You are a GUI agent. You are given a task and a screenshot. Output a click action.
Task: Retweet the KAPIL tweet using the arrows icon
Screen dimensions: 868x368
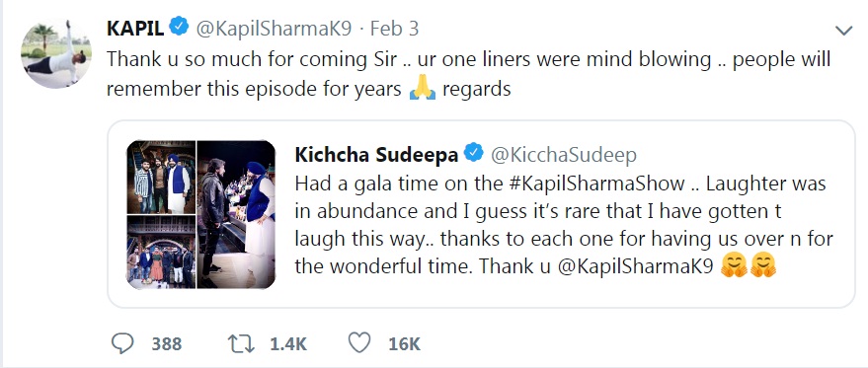point(241,343)
